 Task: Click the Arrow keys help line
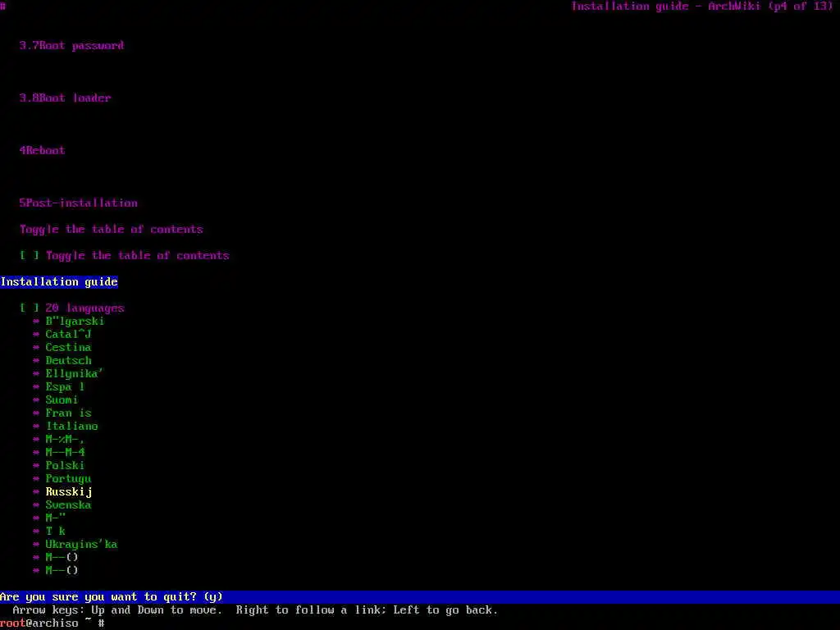tap(256, 610)
